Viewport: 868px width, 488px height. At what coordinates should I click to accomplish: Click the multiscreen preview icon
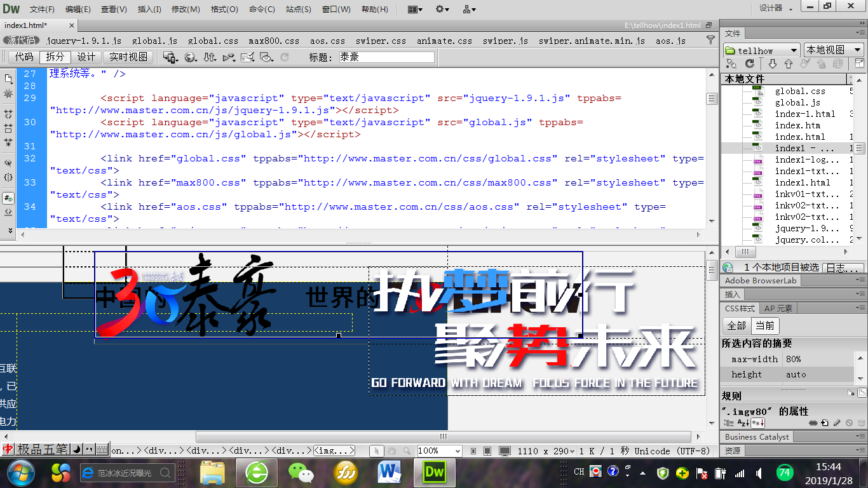(x=170, y=57)
